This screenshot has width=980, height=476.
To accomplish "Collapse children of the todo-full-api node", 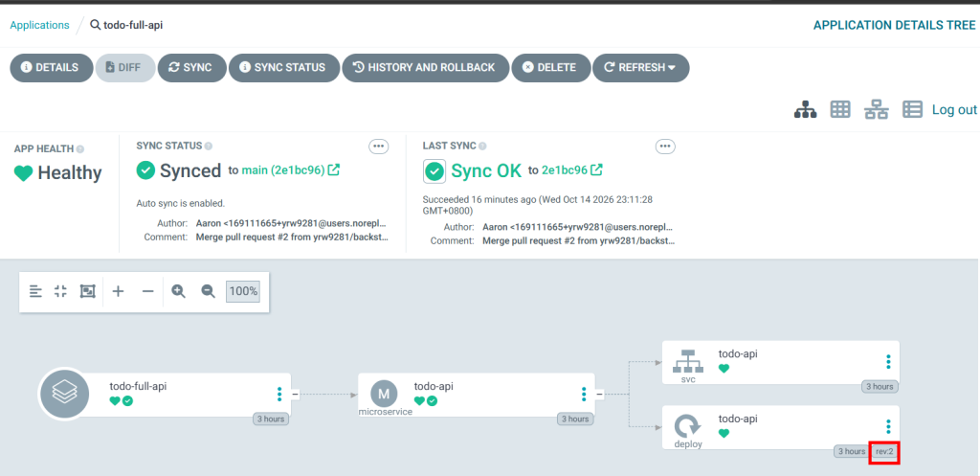I will [295, 394].
